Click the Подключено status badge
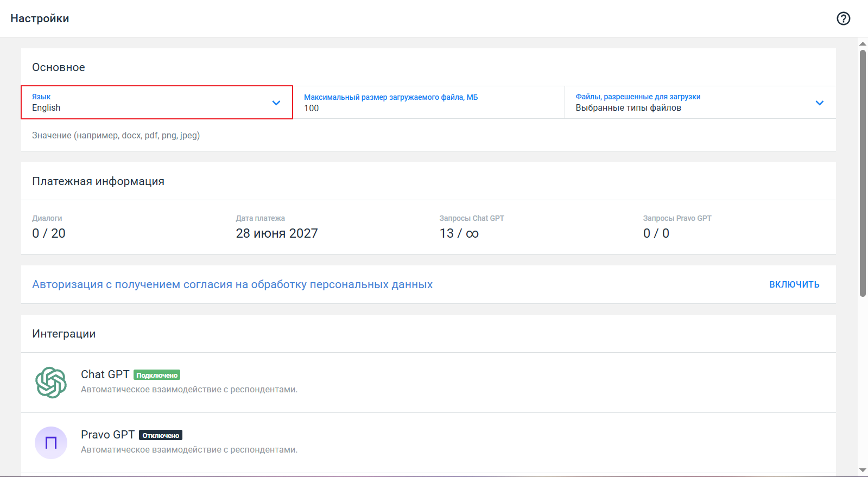 [157, 375]
